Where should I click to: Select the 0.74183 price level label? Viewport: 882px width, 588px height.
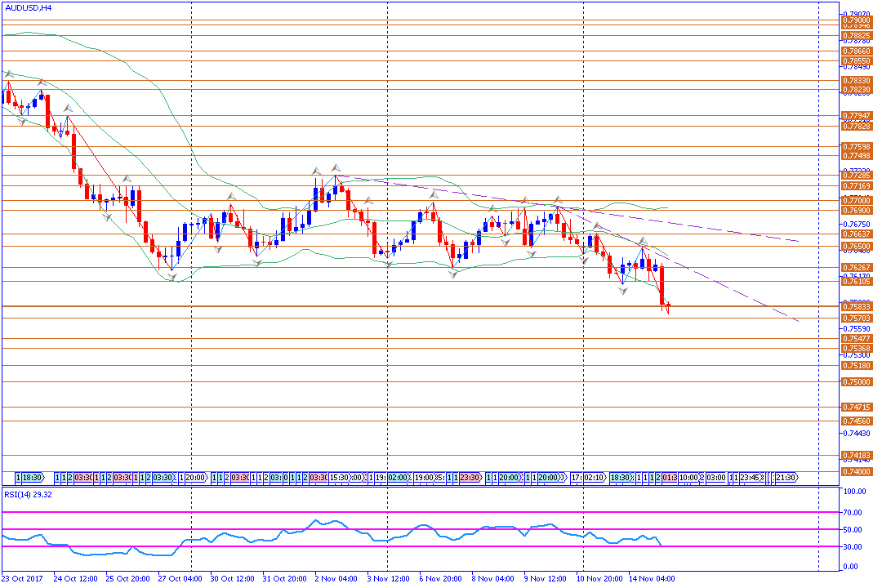click(857, 455)
